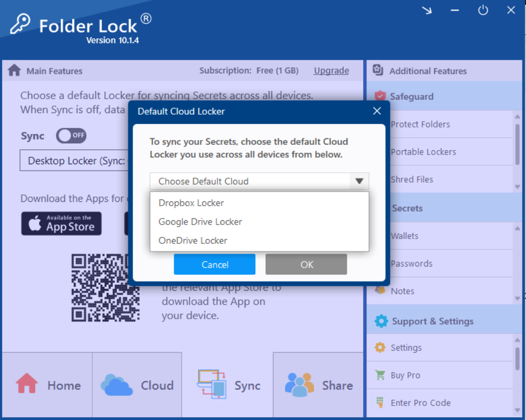The image size is (526, 420).
Task: Click the Support & Settings scrollbar thumb
Action: coord(517,359)
